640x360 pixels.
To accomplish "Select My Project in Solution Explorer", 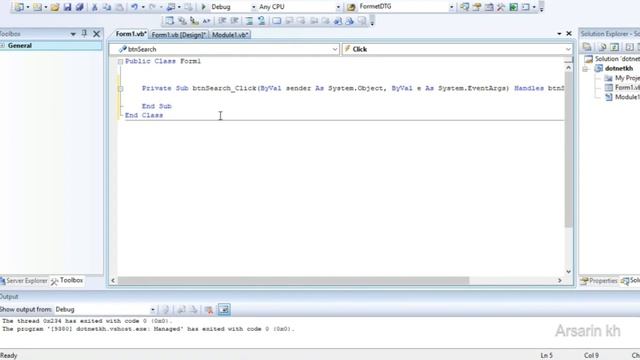I will [x=622, y=78].
